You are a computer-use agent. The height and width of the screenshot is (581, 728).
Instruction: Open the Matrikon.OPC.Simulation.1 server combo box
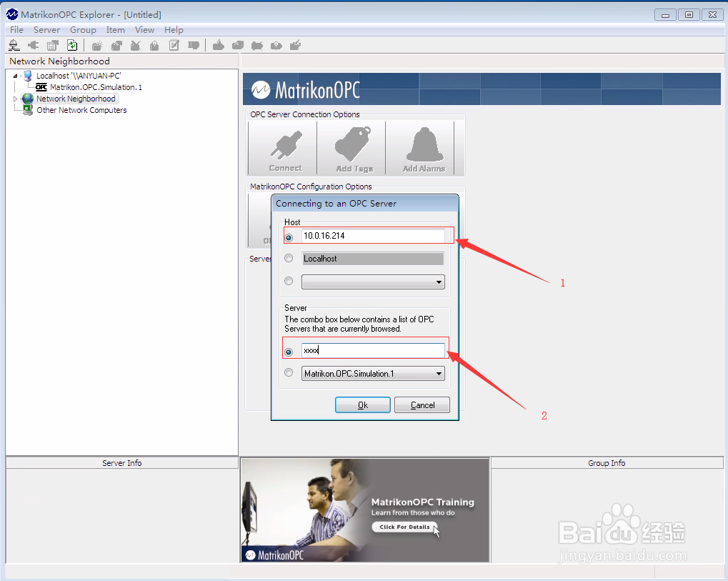[373, 374]
